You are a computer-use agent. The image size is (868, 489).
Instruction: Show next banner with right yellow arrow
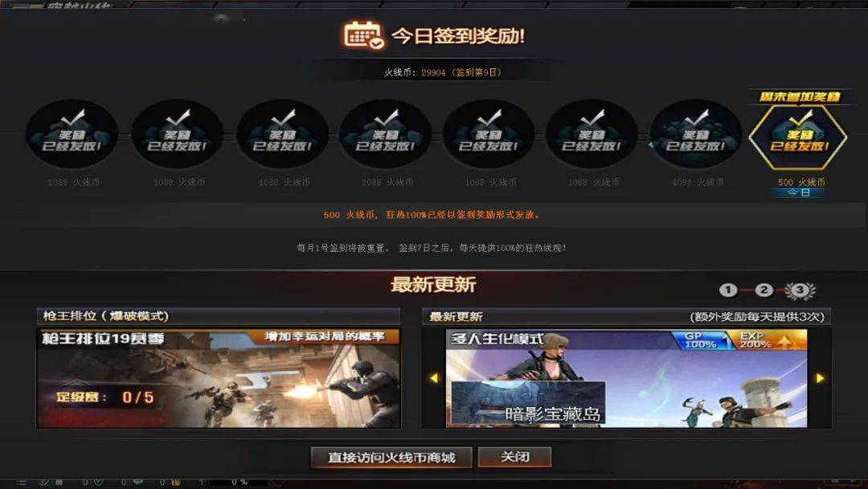click(x=820, y=378)
